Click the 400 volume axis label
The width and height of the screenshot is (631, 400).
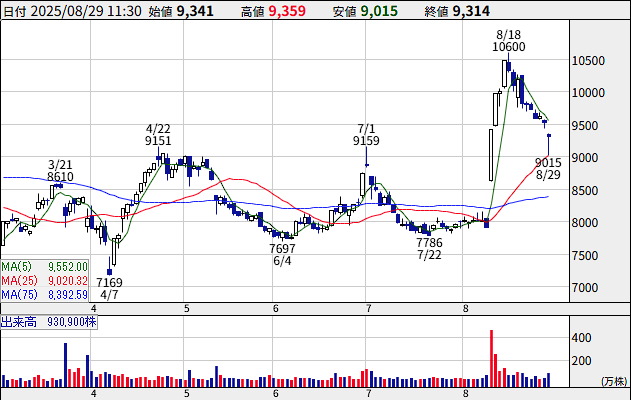coord(582,338)
